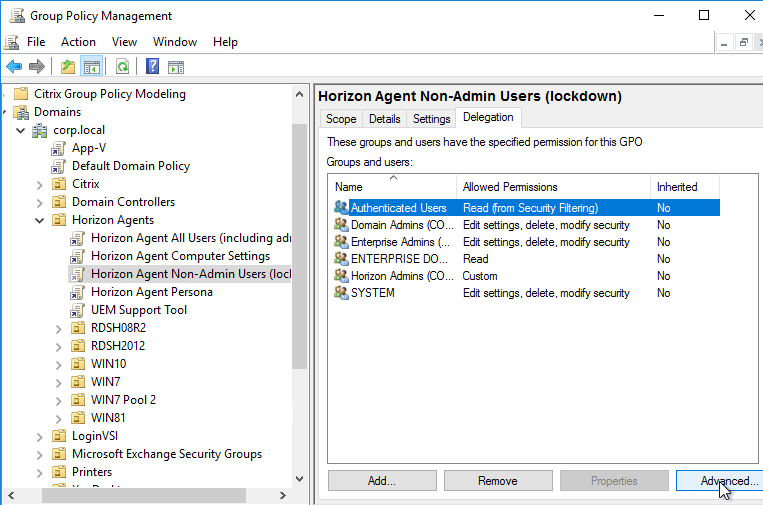Open the Action menu
The image size is (763, 505).
78,42
